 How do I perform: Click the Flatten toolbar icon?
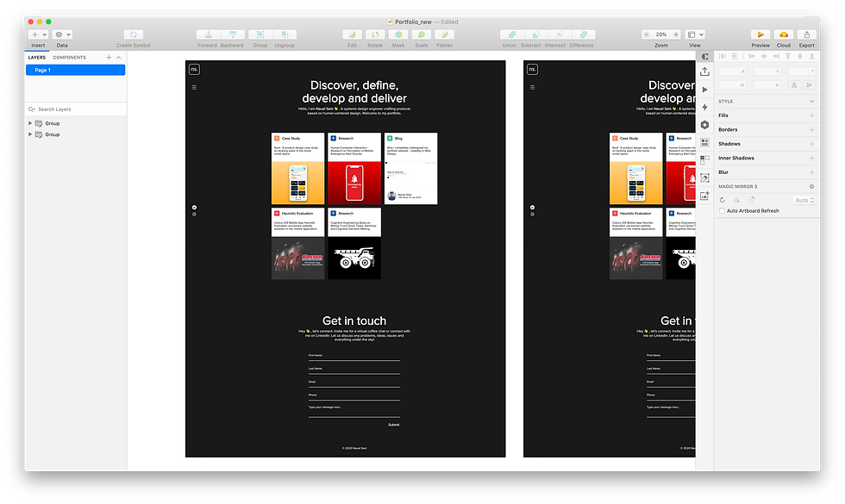tap(445, 34)
